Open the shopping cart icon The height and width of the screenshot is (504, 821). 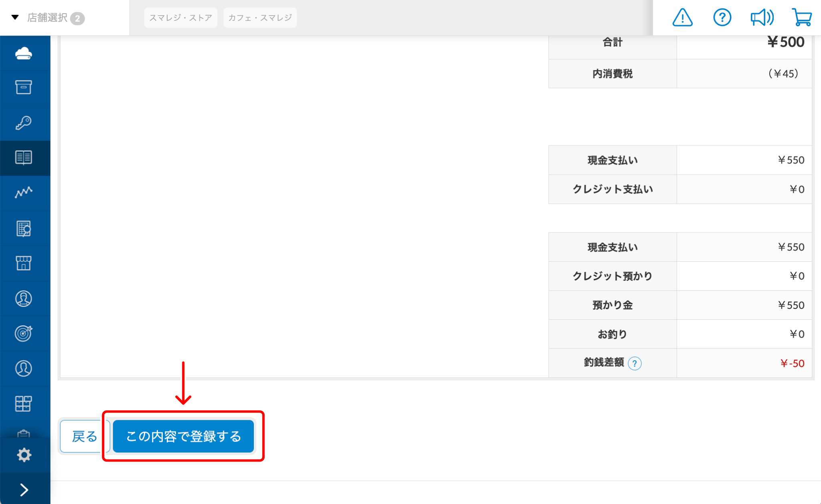click(x=802, y=18)
